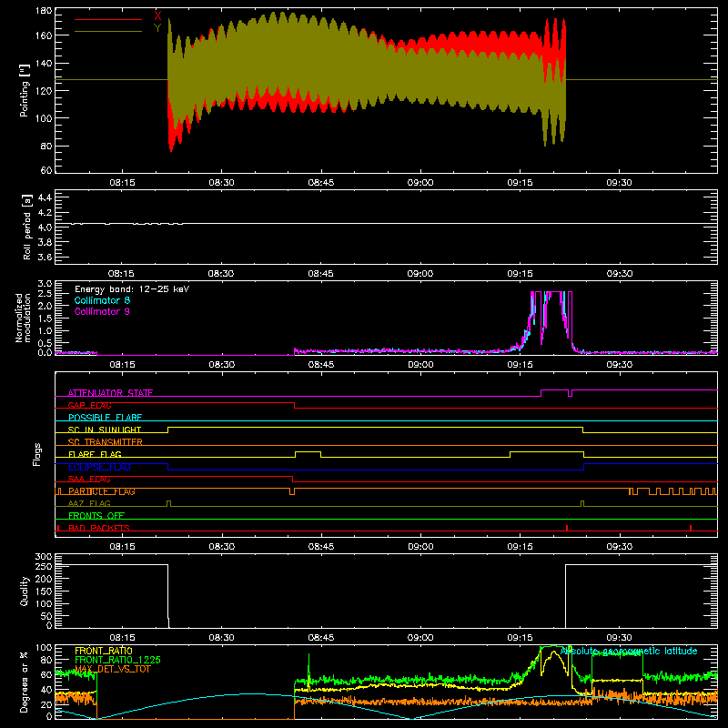Click 08:30 tick under Roll period plot
728x728 pixels.
[x=221, y=274]
